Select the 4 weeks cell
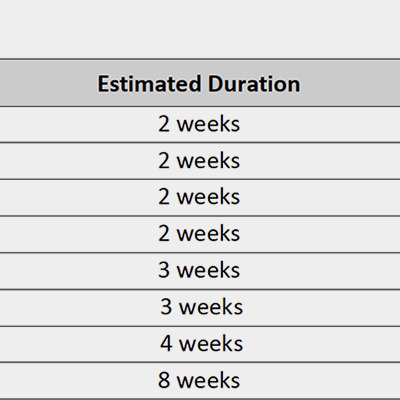 point(200,344)
